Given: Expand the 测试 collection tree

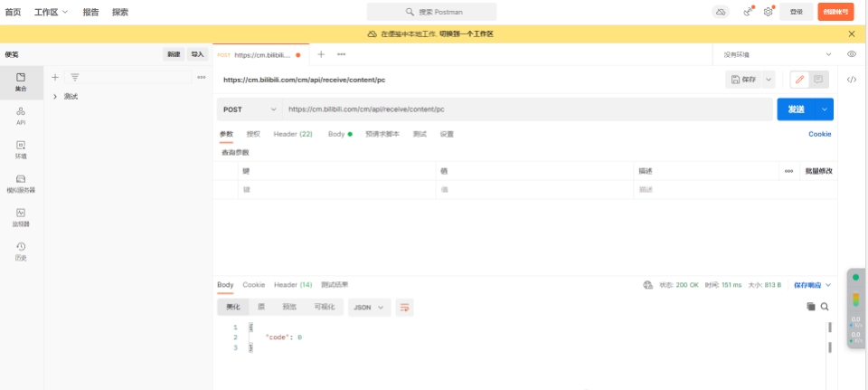Looking at the screenshot, I should coord(55,97).
